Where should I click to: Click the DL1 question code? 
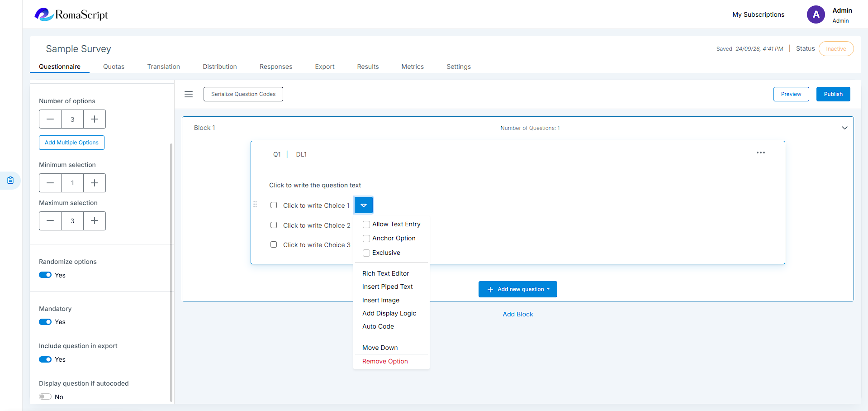click(301, 154)
